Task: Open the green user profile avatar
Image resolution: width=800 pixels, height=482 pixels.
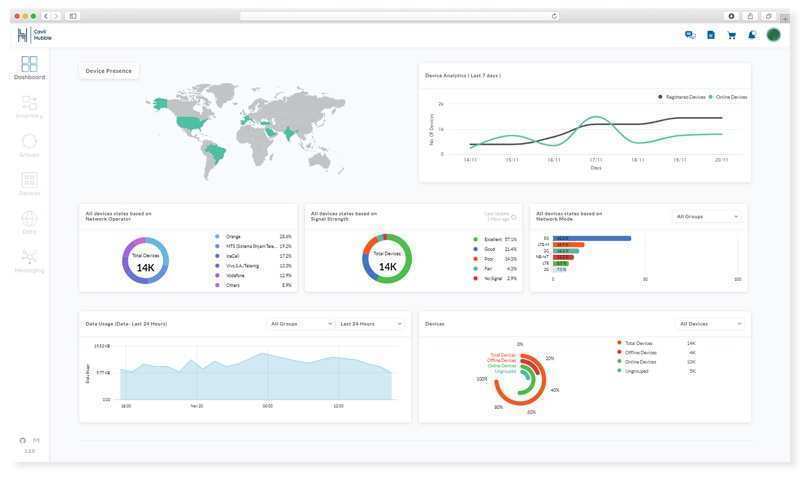Action: (773, 35)
